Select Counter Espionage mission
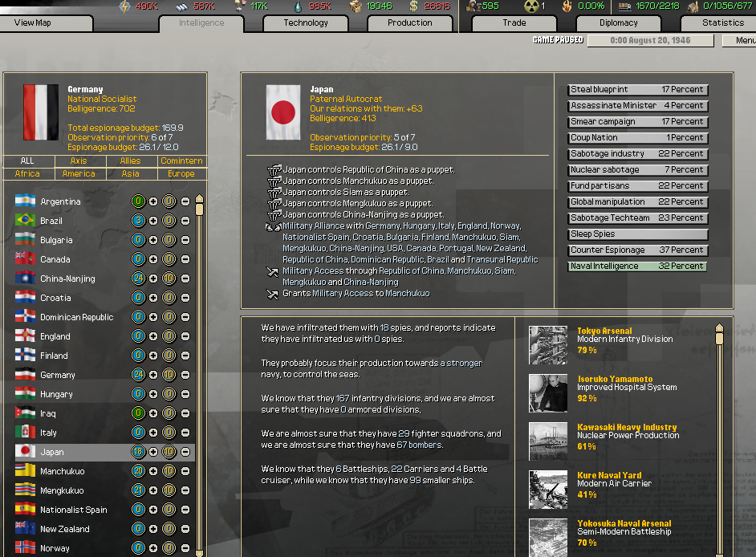 coord(637,250)
